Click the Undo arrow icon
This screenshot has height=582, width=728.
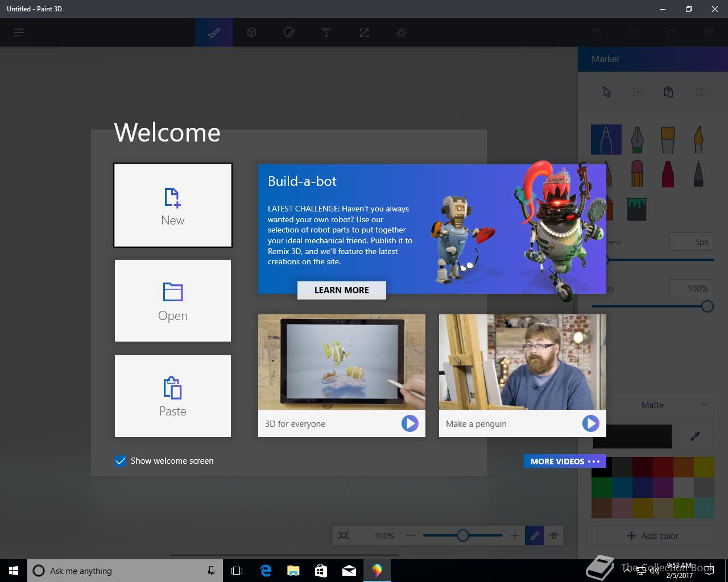[x=597, y=32]
